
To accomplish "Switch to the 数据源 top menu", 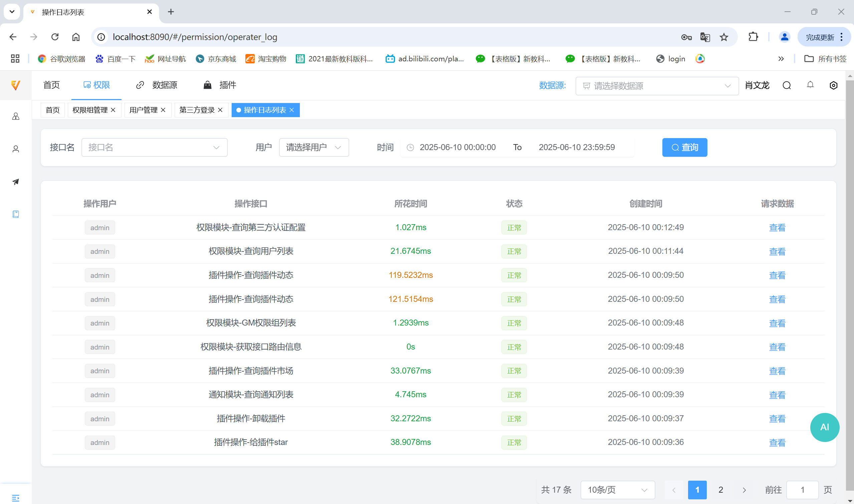I will click(x=157, y=85).
